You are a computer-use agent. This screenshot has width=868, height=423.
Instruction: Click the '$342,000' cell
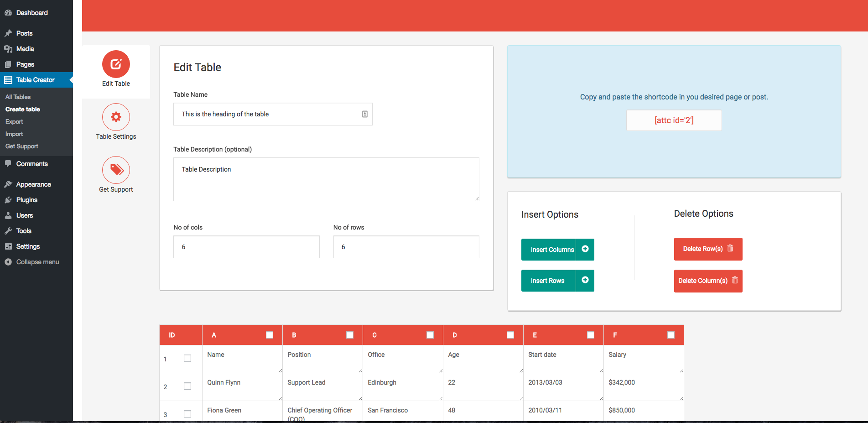tap(644, 387)
